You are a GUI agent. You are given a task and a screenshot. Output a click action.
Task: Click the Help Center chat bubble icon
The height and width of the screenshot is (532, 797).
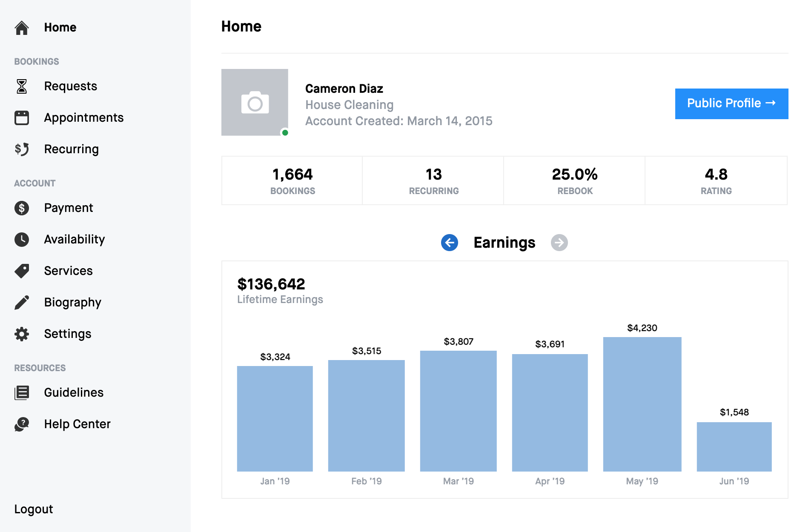click(x=22, y=424)
